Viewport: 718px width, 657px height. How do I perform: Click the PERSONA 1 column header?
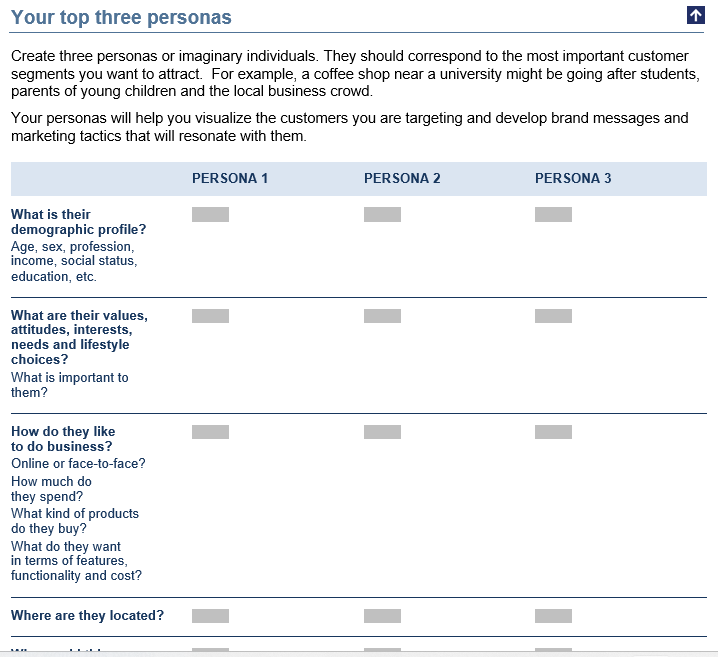230,179
